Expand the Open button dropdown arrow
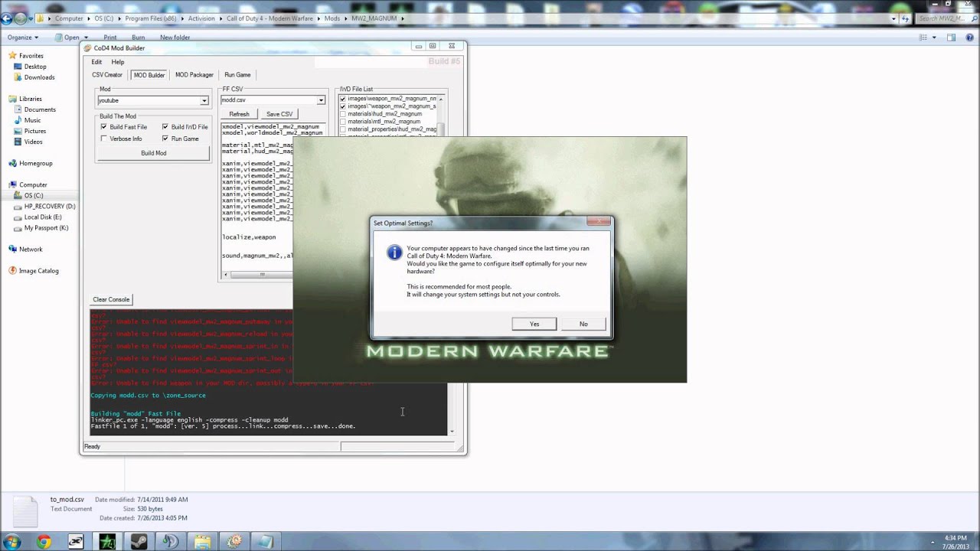Screen dimensions: 980x551 click(x=86, y=37)
